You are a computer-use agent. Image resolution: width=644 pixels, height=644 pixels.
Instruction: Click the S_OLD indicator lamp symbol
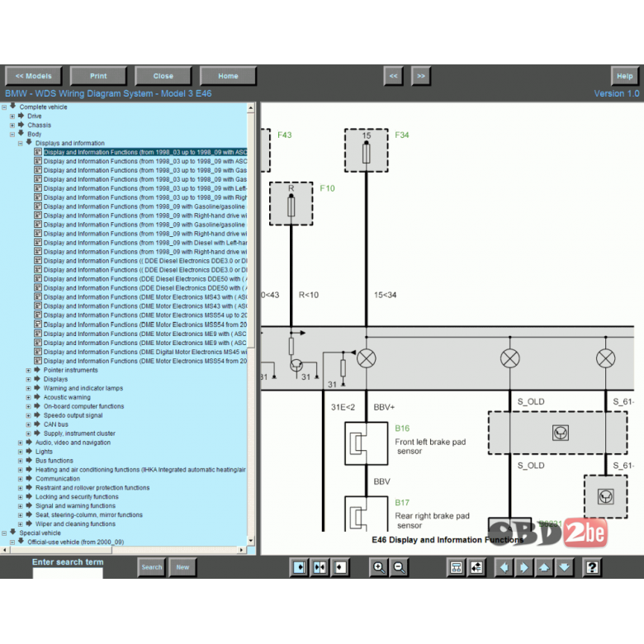click(509, 358)
